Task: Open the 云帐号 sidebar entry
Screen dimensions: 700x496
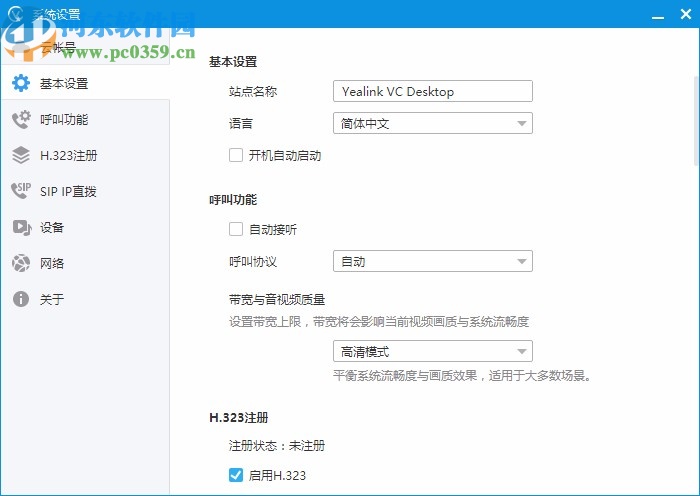Action: 85,46
